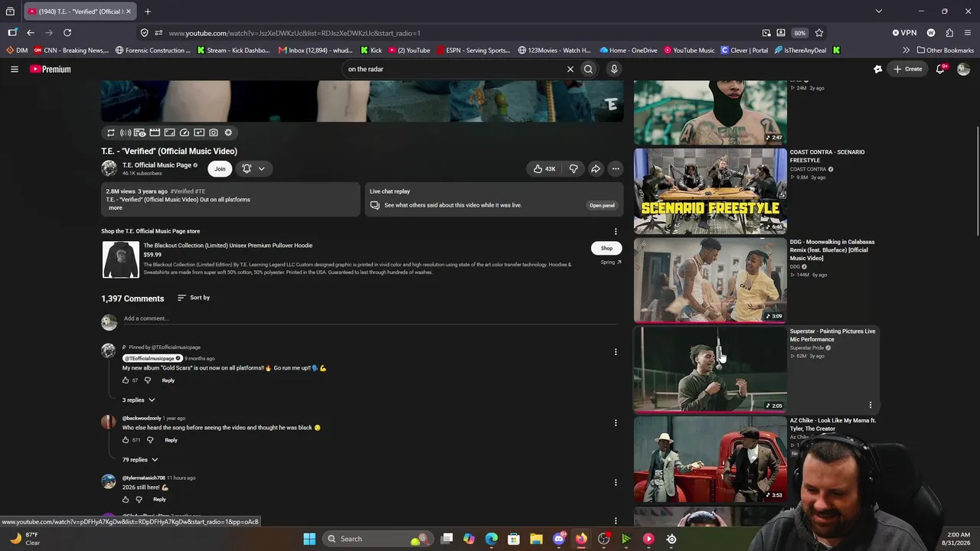Play the AZ Chike Look Like My Mama thumbnail

tap(710, 458)
